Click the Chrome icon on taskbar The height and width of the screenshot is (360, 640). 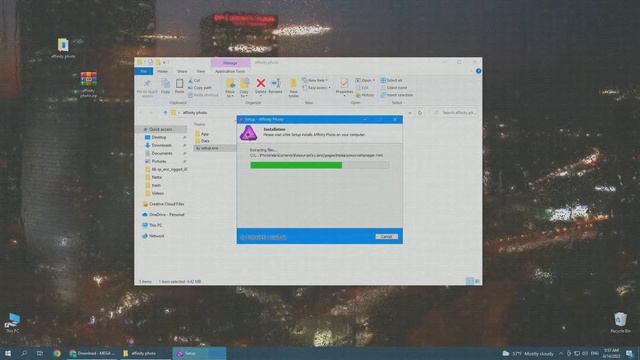coord(57,353)
